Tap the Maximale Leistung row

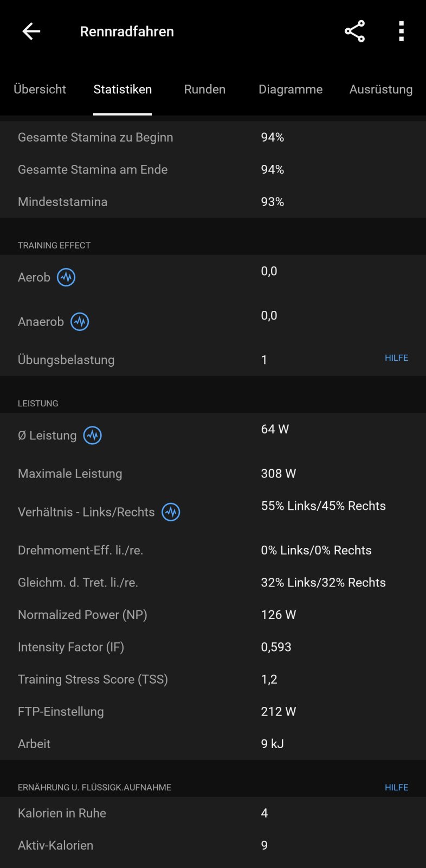click(212, 474)
